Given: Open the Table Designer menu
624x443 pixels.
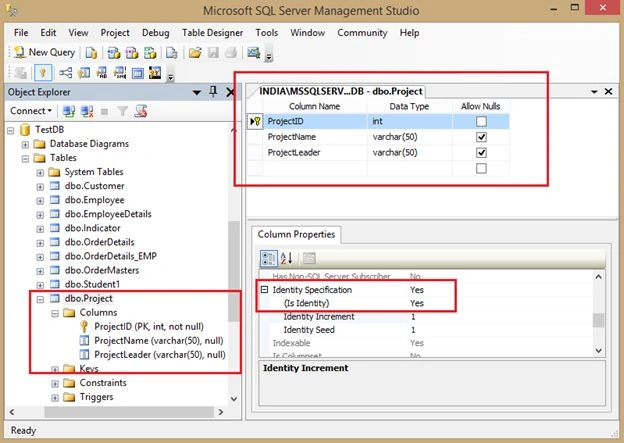Looking at the screenshot, I should tap(213, 33).
